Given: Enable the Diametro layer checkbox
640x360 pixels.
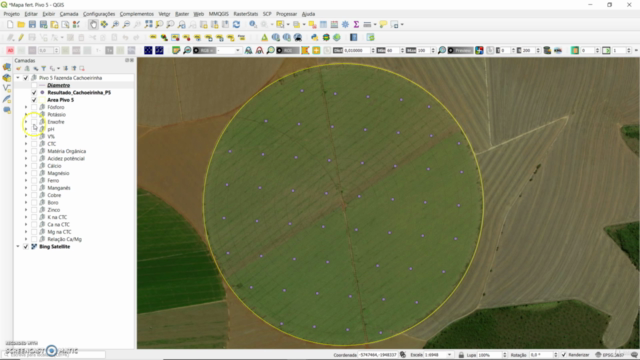Looking at the screenshot, I should pos(34,85).
